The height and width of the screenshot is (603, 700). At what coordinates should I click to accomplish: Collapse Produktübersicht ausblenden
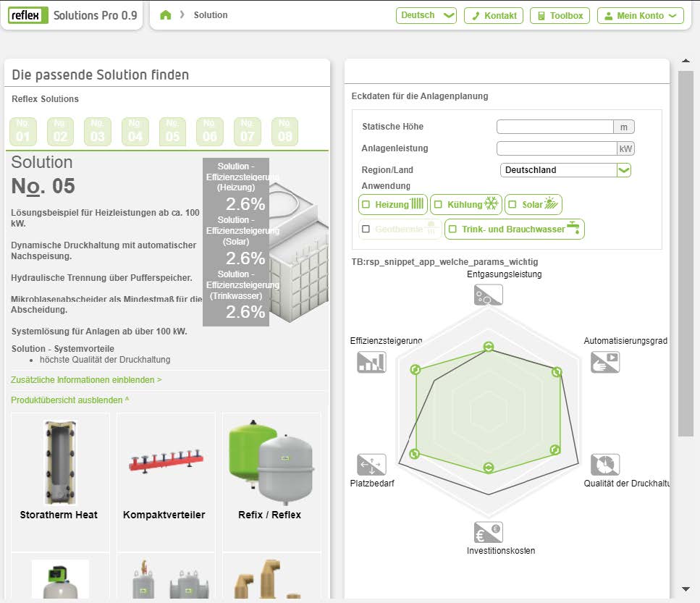click(x=70, y=400)
